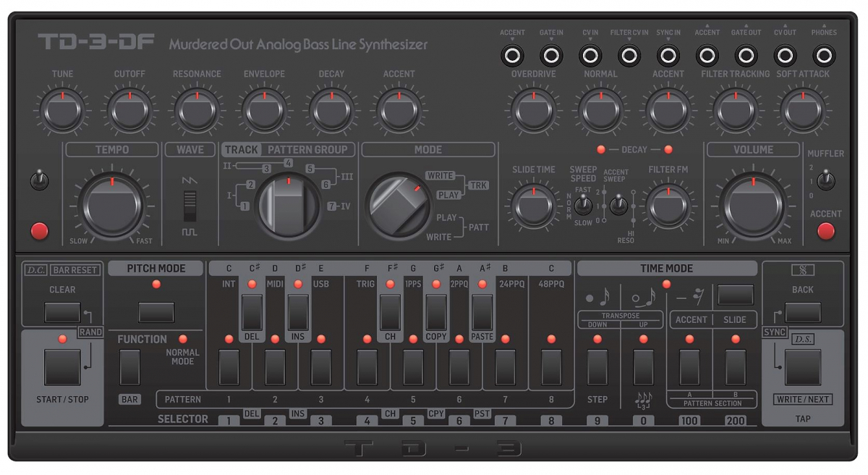Click pattern key 4 (F note)
This screenshot has height=475, width=868.
tap(367, 367)
